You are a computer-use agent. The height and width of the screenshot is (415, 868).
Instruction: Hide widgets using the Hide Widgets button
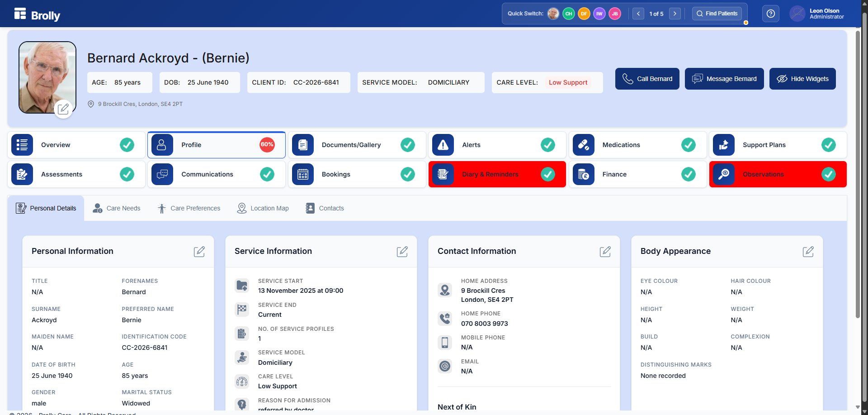click(802, 79)
